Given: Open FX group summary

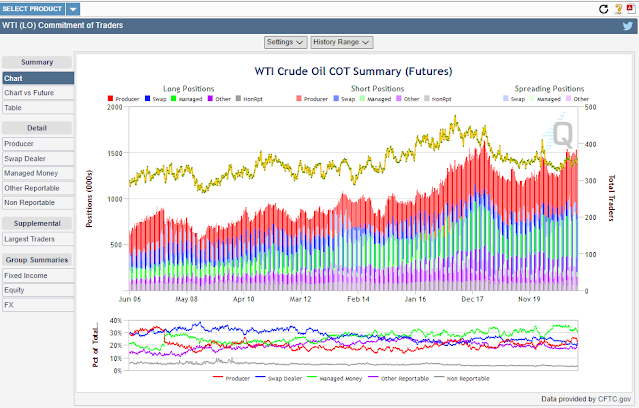Looking at the screenshot, I should point(38,305).
